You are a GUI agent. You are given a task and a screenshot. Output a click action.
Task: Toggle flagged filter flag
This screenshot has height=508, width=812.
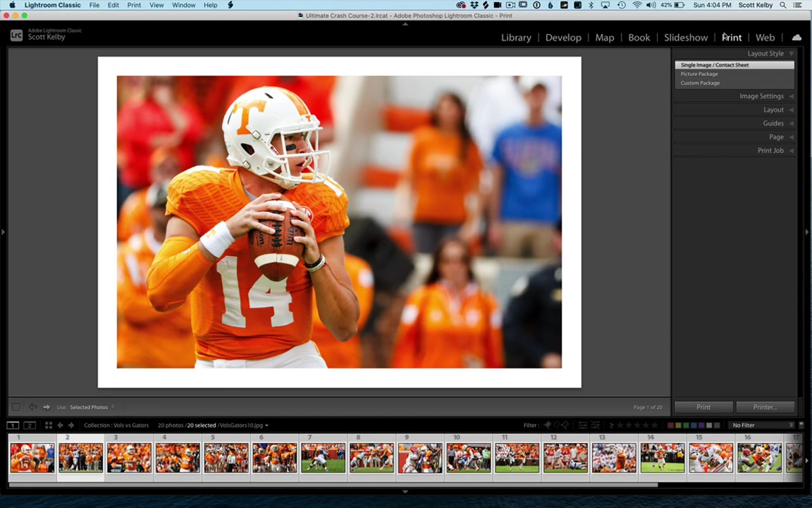pos(547,425)
